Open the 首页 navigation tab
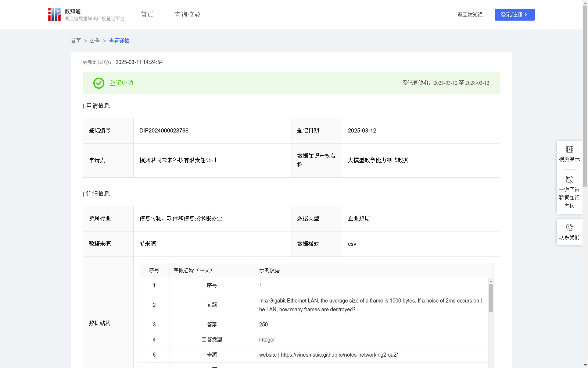The height and width of the screenshot is (368, 588). pos(147,15)
